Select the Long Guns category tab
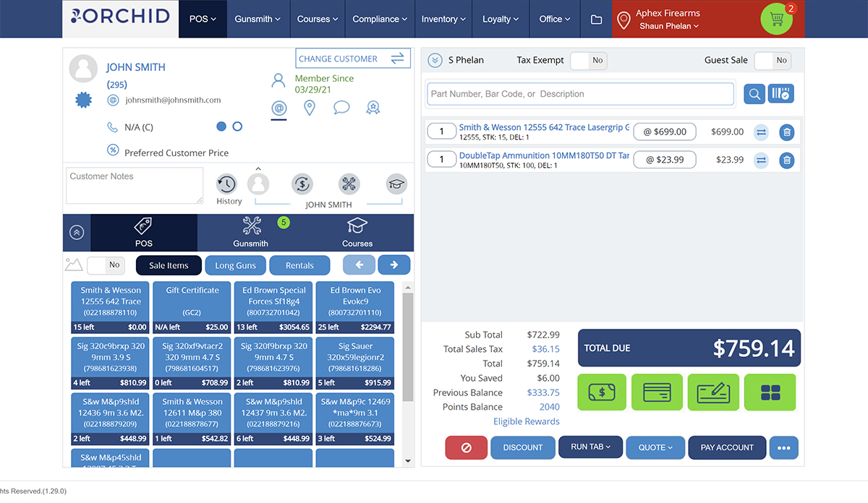This screenshot has width=868, height=503. [236, 265]
